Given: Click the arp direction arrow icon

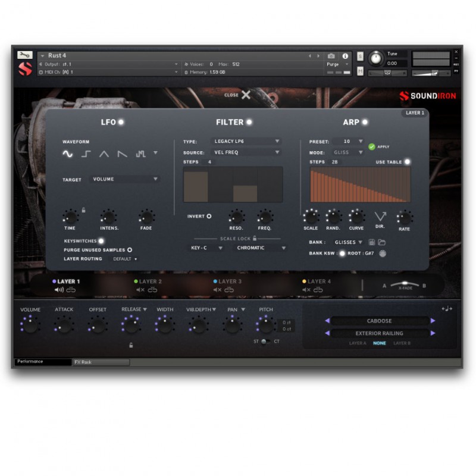Looking at the screenshot, I should [380, 216].
